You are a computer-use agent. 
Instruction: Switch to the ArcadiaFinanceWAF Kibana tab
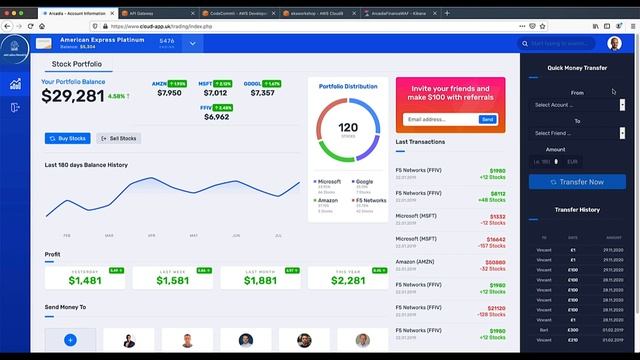(400, 13)
